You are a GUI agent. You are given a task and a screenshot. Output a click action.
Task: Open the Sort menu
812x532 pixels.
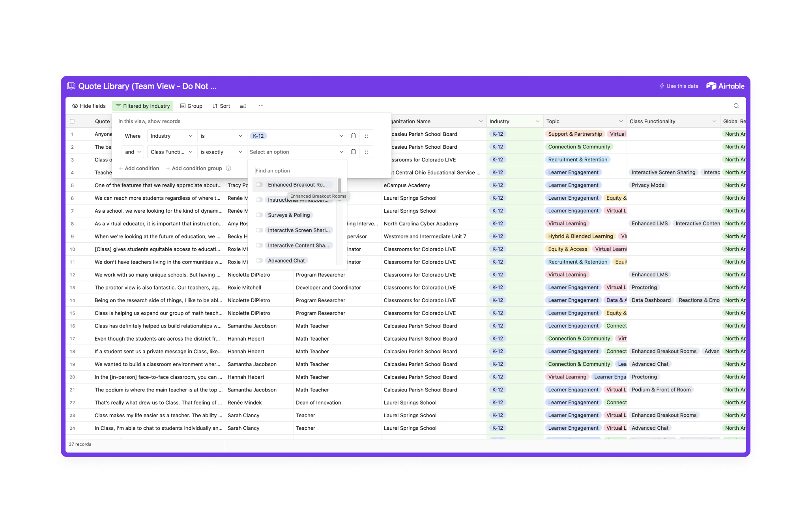(x=221, y=106)
